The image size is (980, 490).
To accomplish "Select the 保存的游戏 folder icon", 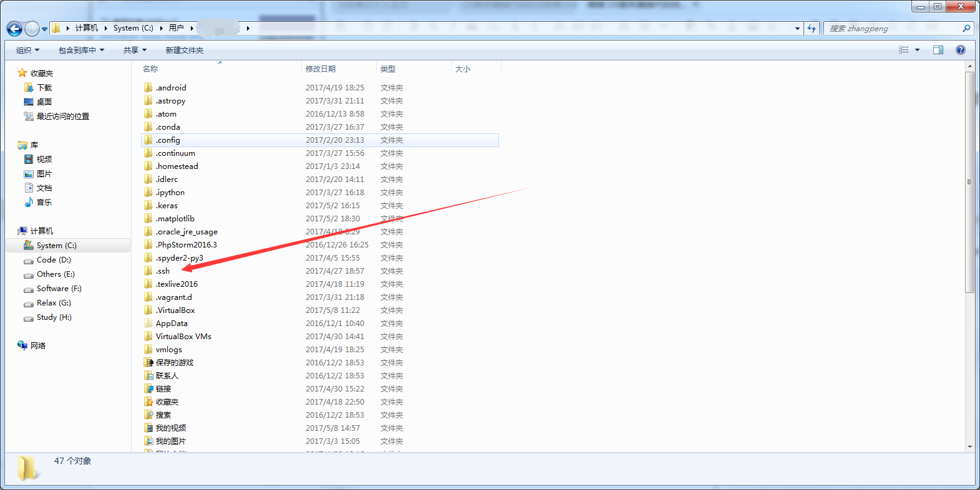I will coord(148,362).
